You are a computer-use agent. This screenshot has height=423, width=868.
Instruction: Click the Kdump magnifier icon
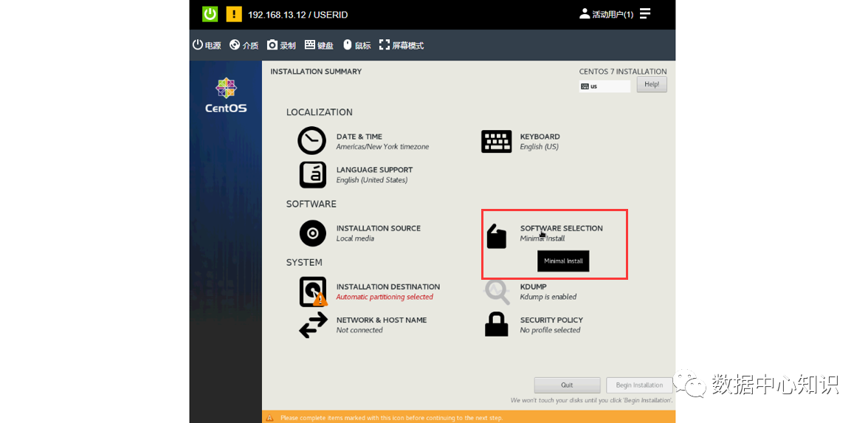point(497,292)
